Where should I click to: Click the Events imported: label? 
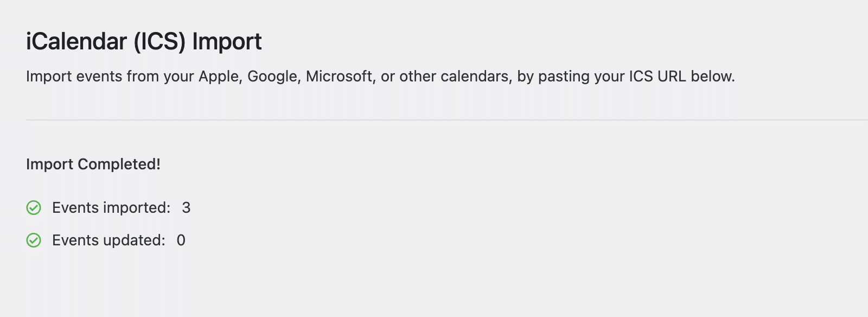pos(111,207)
